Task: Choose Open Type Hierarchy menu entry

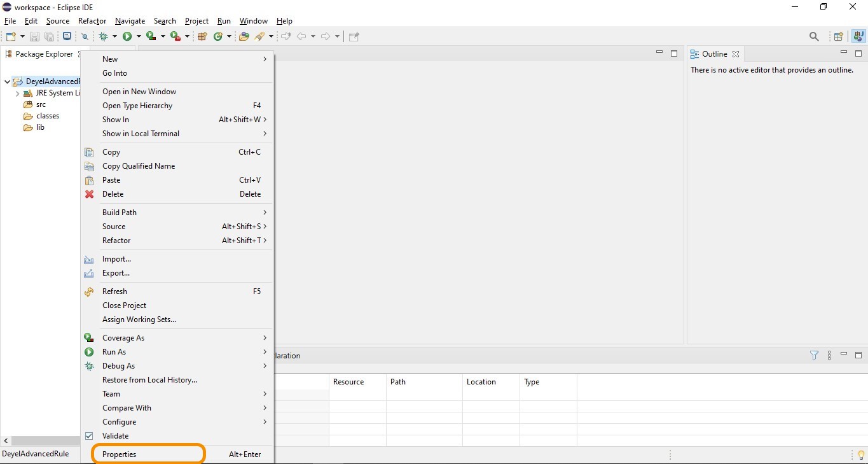Action: pos(177,106)
